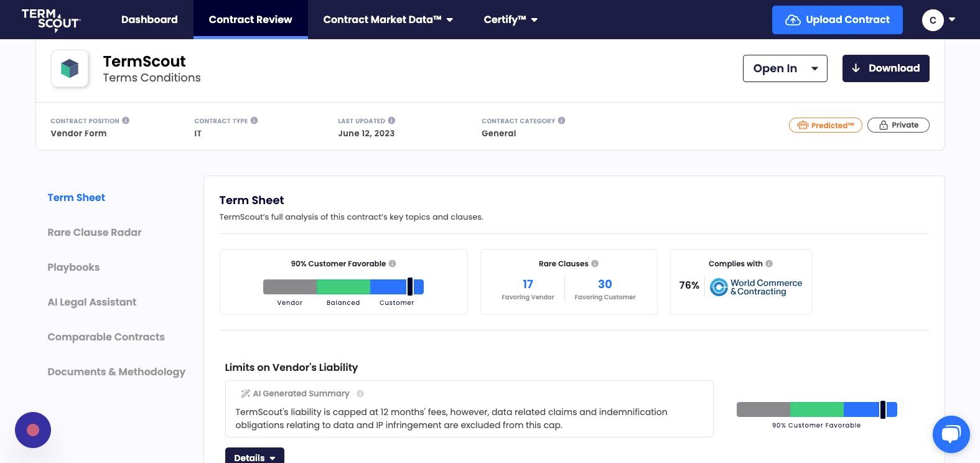Click the TermScout logo
The width and height of the screenshot is (980, 463).
click(51, 20)
